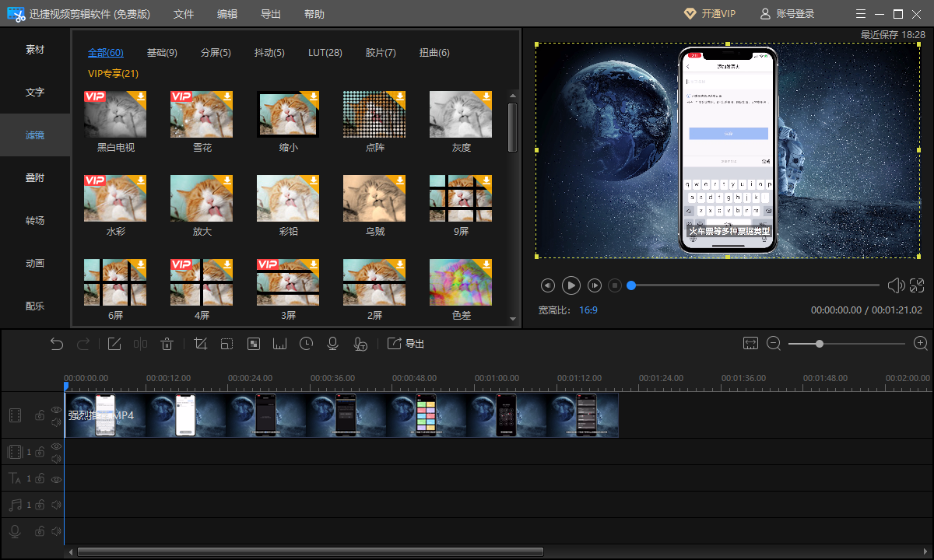The image size is (934, 560).
Task: Click the clock duration icon in toolbar
Action: click(x=307, y=344)
